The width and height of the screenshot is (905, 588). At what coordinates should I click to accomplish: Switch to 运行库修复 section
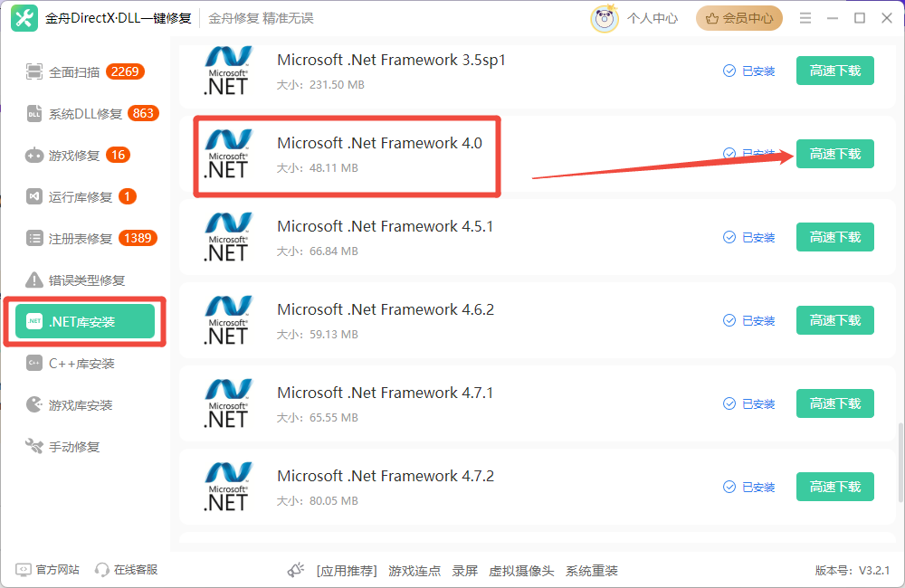pos(85,197)
